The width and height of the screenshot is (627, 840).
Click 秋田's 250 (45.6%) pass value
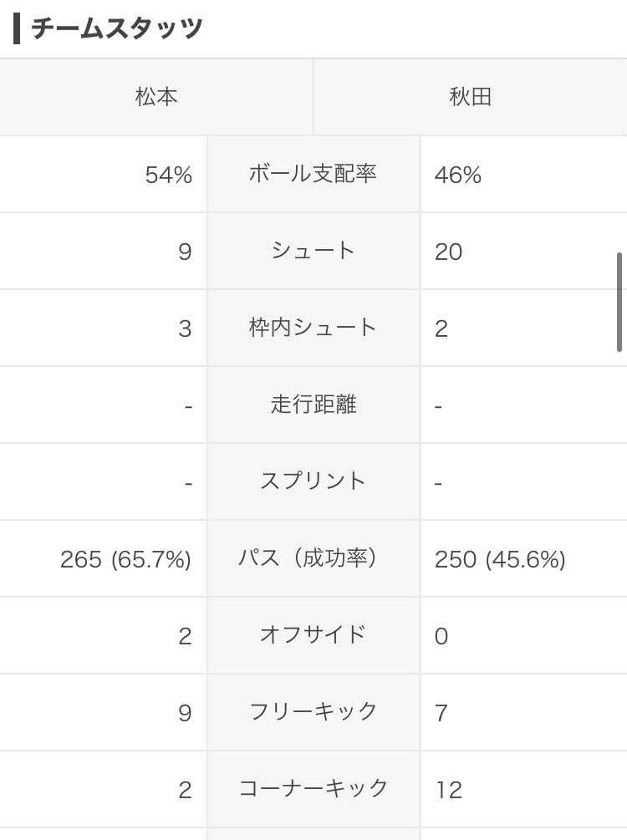coord(500,559)
